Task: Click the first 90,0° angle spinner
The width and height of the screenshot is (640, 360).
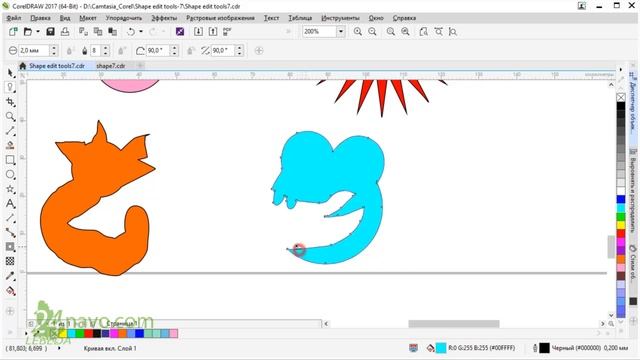Action: (x=174, y=51)
